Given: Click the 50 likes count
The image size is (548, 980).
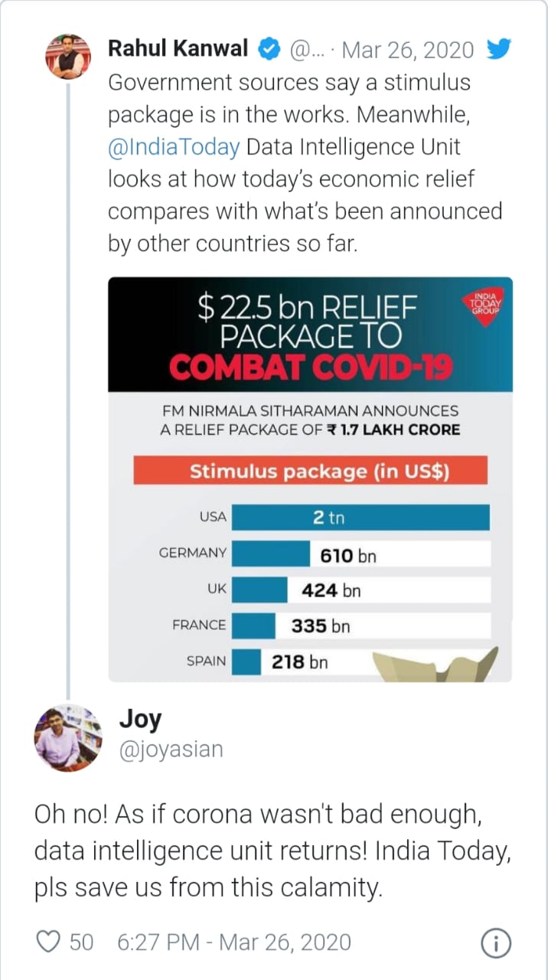Looking at the screenshot, I should 81,942.
